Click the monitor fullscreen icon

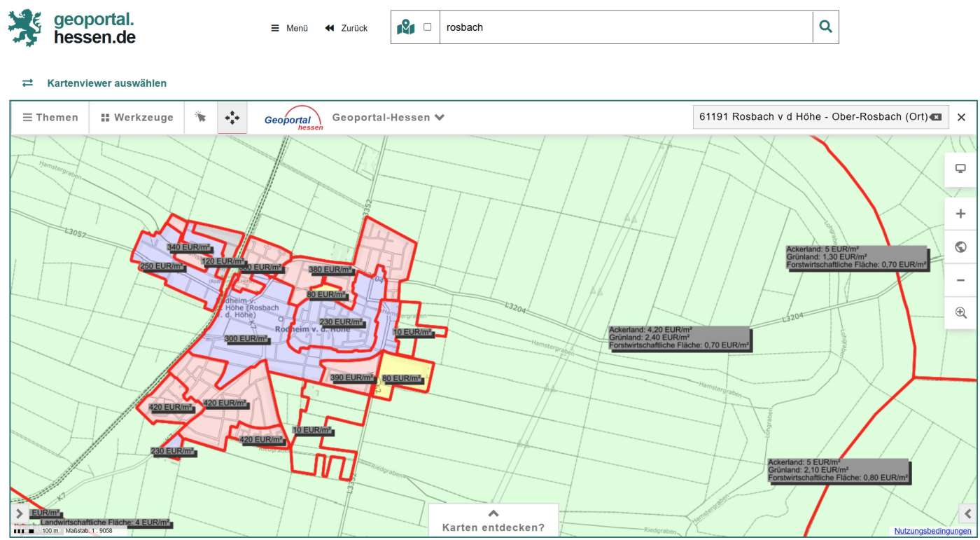960,169
